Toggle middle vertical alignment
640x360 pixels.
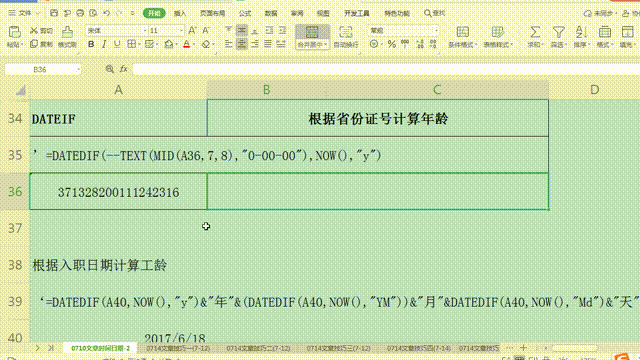pos(242,30)
